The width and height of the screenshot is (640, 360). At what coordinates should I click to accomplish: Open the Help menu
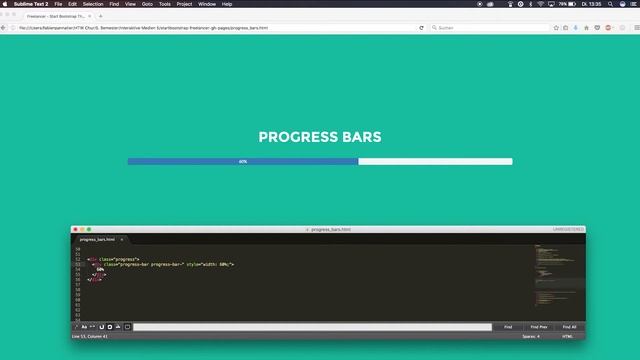tap(227, 4)
